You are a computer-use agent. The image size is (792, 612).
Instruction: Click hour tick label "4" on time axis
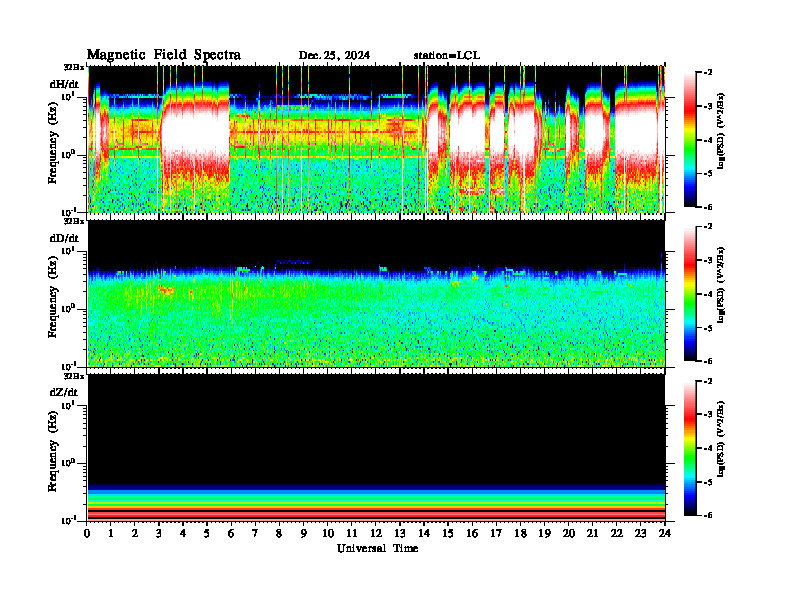pos(183,533)
